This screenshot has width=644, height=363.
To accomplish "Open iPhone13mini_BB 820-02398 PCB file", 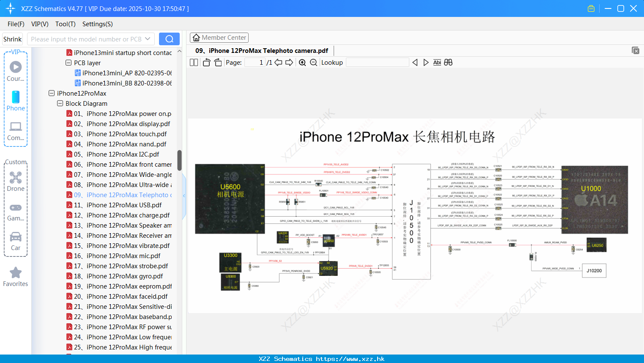I will click(123, 83).
